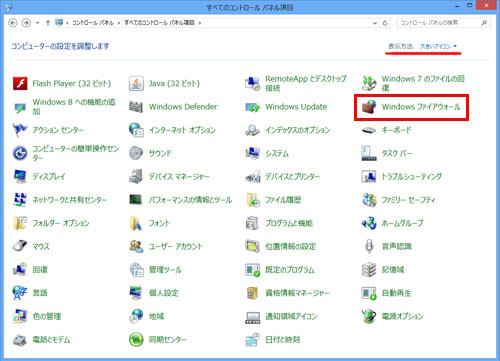Open 音声認識 microphone icon
This screenshot has height=361, width=500.
[x=369, y=246]
